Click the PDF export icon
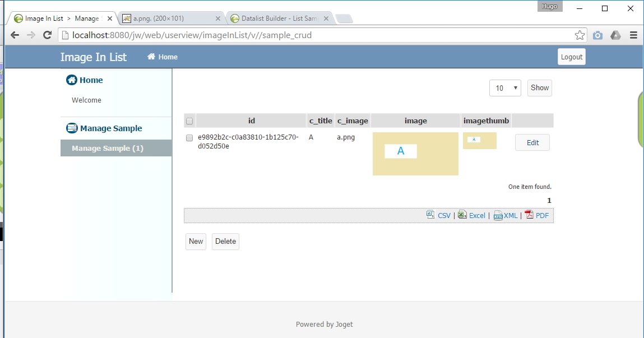The width and height of the screenshot is (644, 338). pyautogui.click(x=529, y=215)
